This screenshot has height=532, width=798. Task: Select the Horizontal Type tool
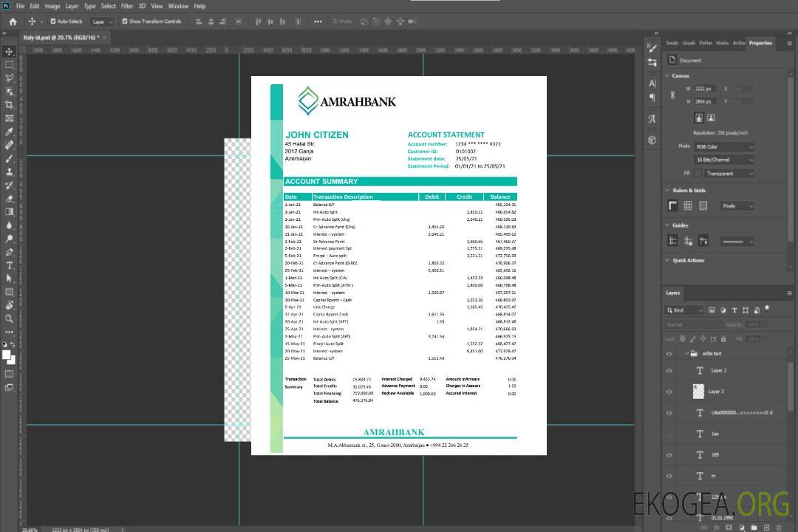(9, 265)
